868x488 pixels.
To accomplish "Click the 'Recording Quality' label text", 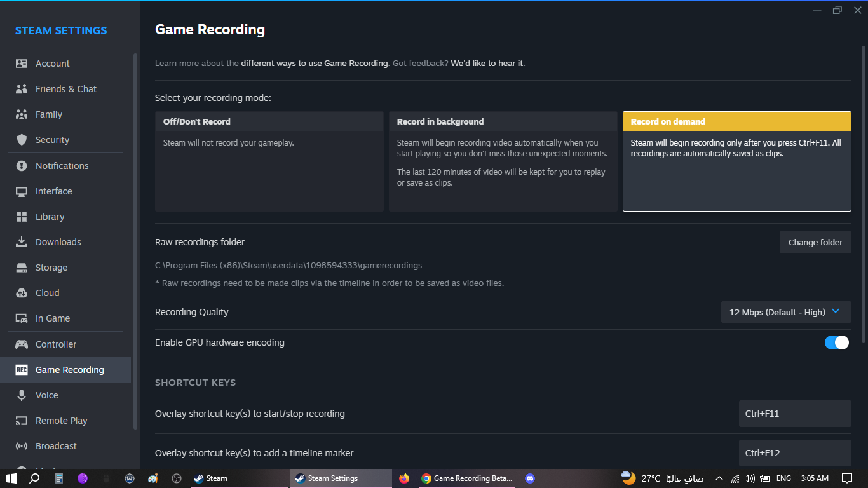I will tap(191, 312).
